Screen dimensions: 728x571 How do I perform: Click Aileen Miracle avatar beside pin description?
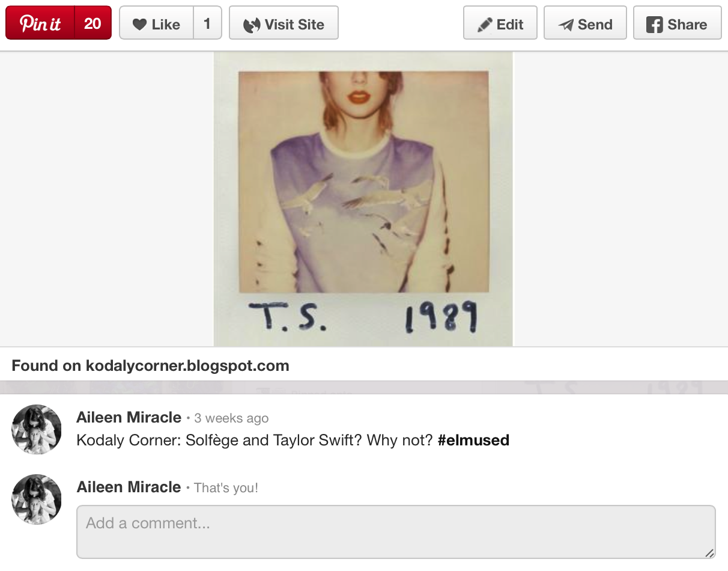[x=37, y=429]
